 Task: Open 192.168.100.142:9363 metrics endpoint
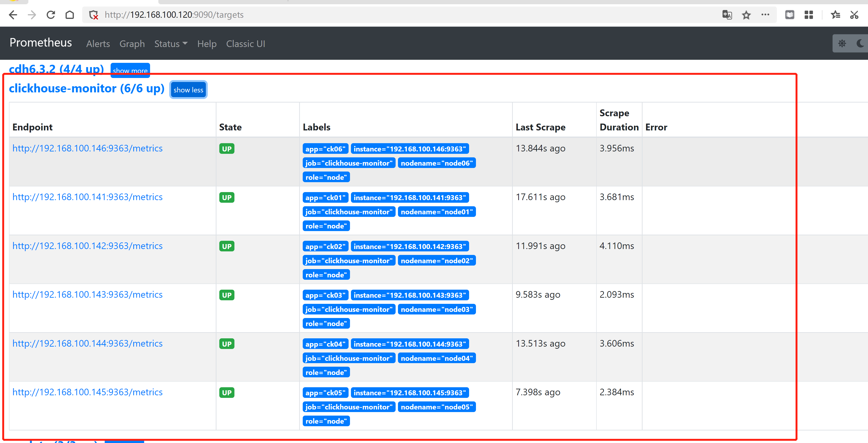pyautogui.click(x=88, y=246)
